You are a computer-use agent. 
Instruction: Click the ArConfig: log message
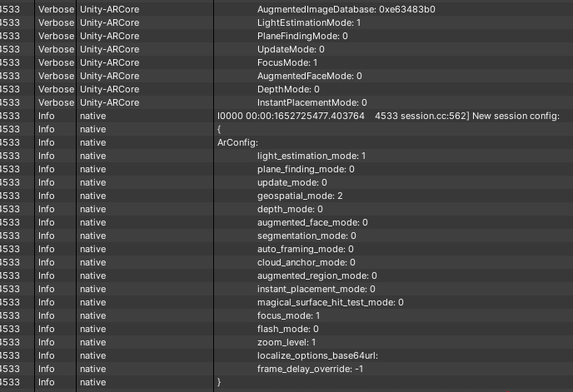pos(237,143)
